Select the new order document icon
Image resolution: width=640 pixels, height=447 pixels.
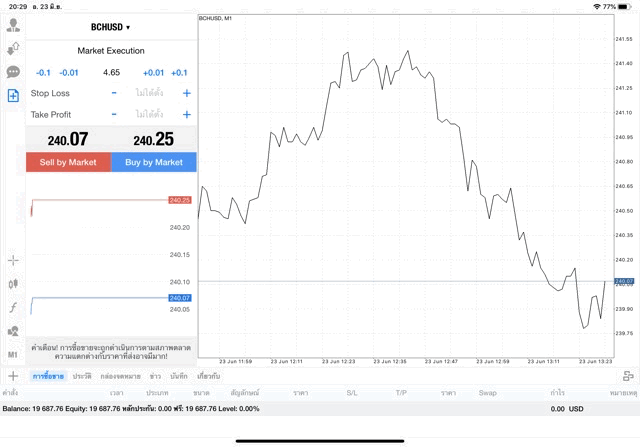point(13,96)
